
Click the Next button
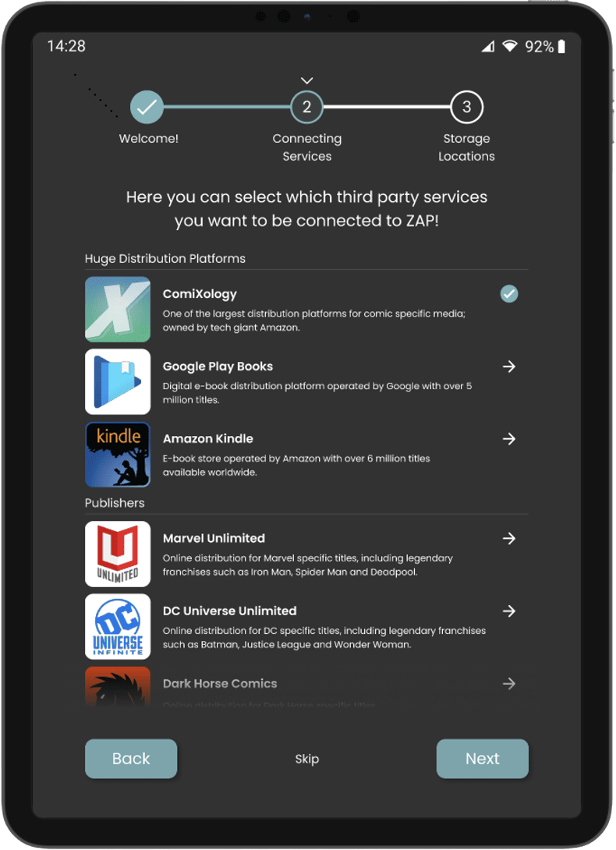(x=483, y=759)
